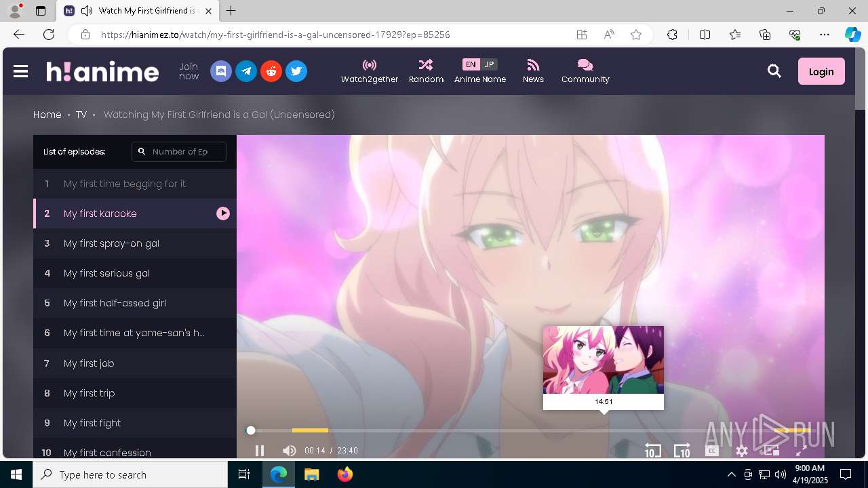Open video player settings gear

[x=742, y=450]
